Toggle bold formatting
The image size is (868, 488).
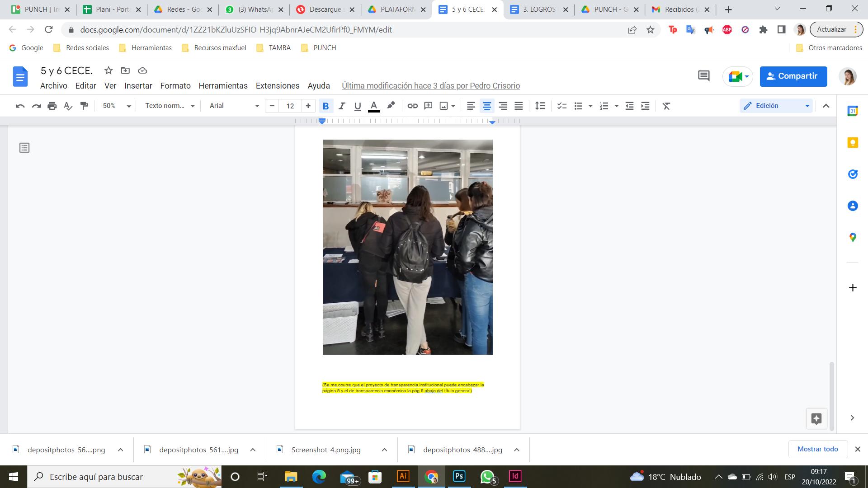(325, 106)
